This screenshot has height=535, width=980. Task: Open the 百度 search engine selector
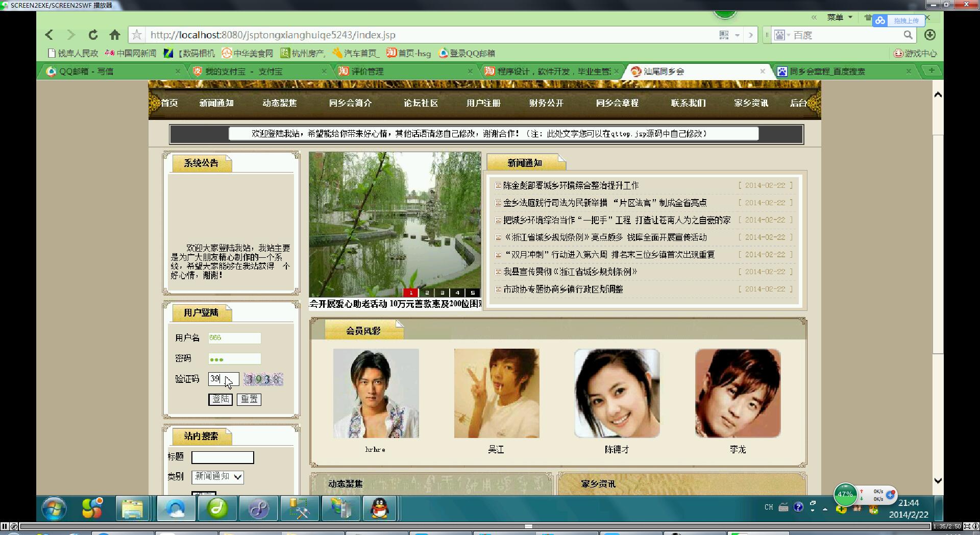coord(782,35)
